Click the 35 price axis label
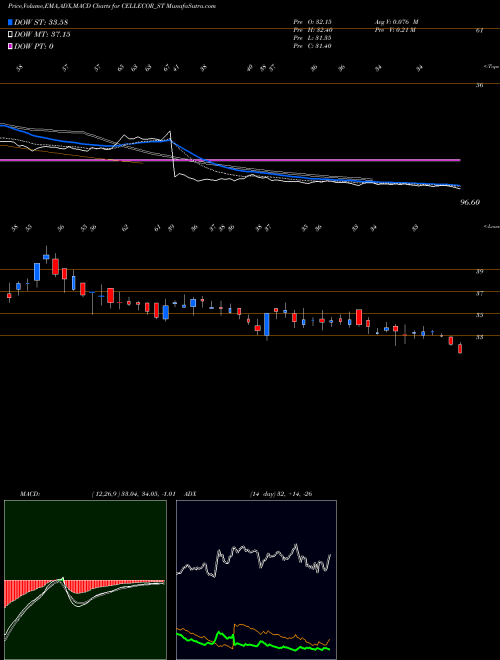 (x=479, y=315)
